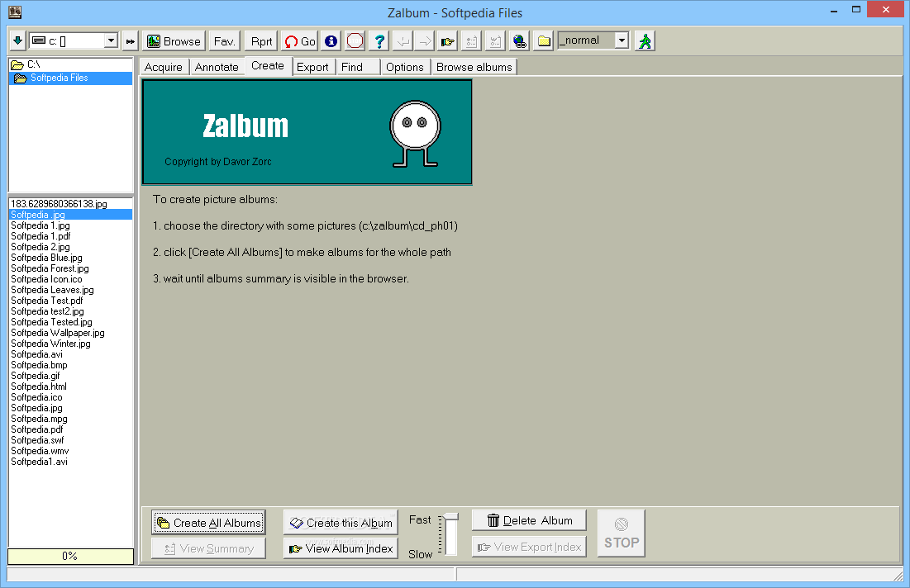Click the greyed back arrow icon
The image size is (910, 588).
[x=403, y=41]
